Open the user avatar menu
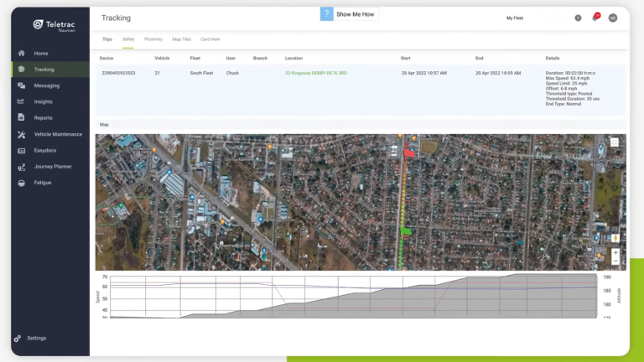Image resolution: width=644 pixels, height=362 pixels. (x=613, y=18)
